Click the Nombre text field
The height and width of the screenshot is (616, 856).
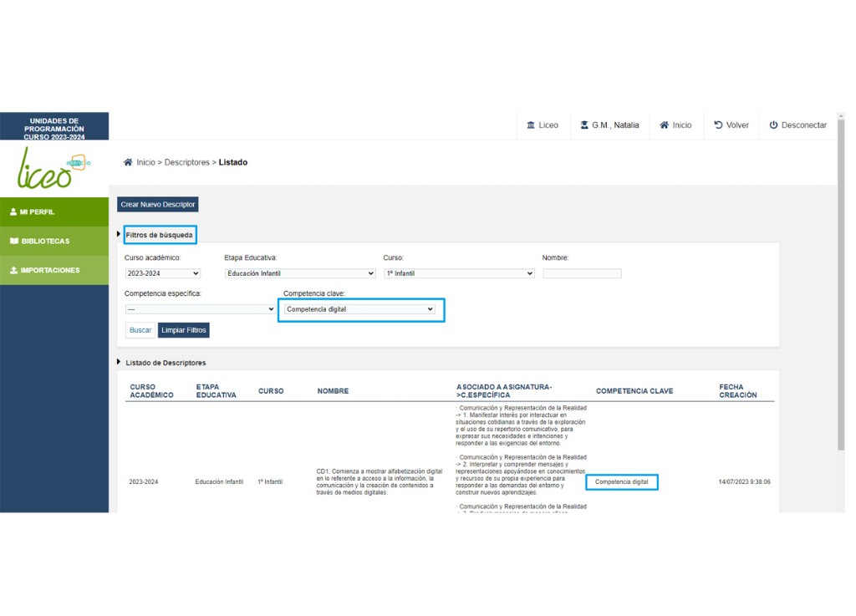[582, 273]
